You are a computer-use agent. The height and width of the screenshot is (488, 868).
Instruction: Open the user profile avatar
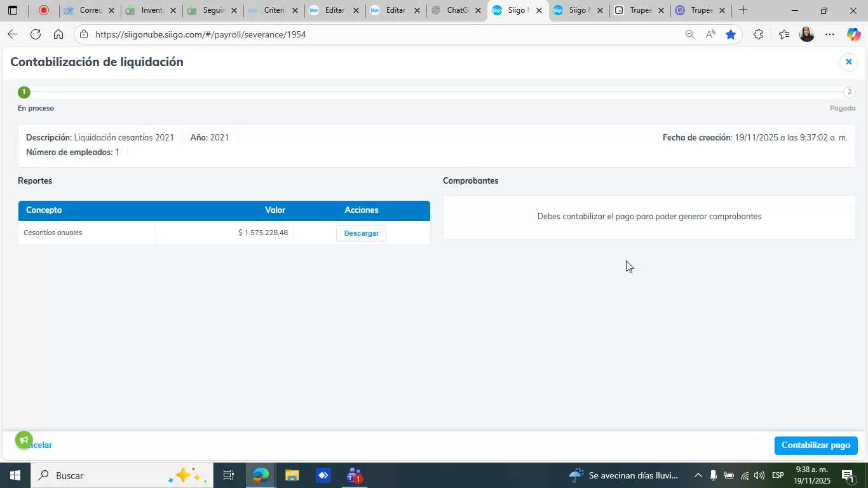(x=807, y=34)
